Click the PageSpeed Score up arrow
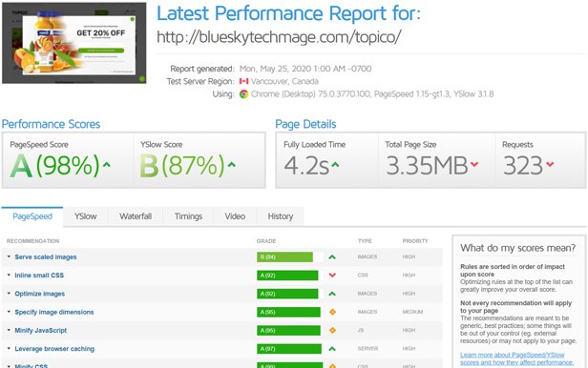The height and width of the screenshot is (368, 588). [x=107, y=164]
